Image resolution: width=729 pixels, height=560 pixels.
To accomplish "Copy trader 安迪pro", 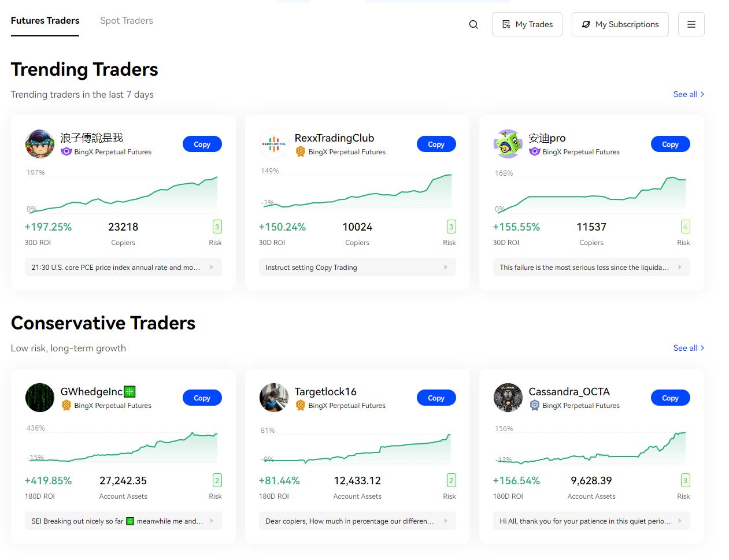I will [670, 144].
